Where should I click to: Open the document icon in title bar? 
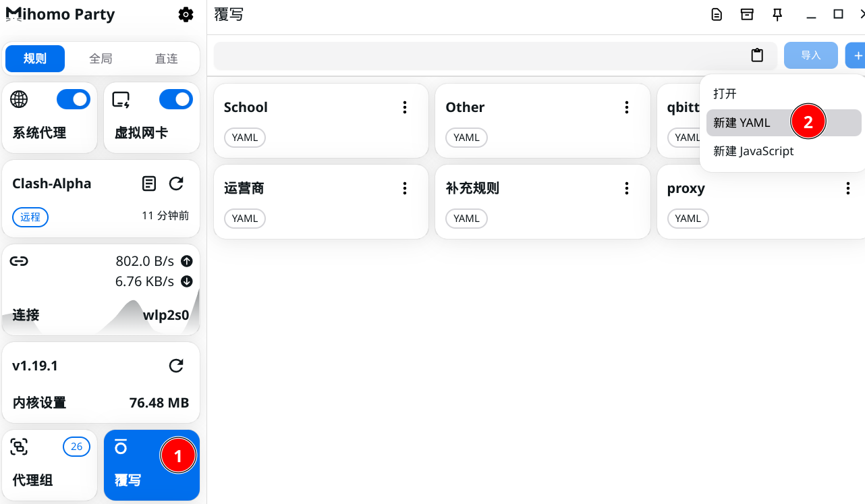coord(717,15)
